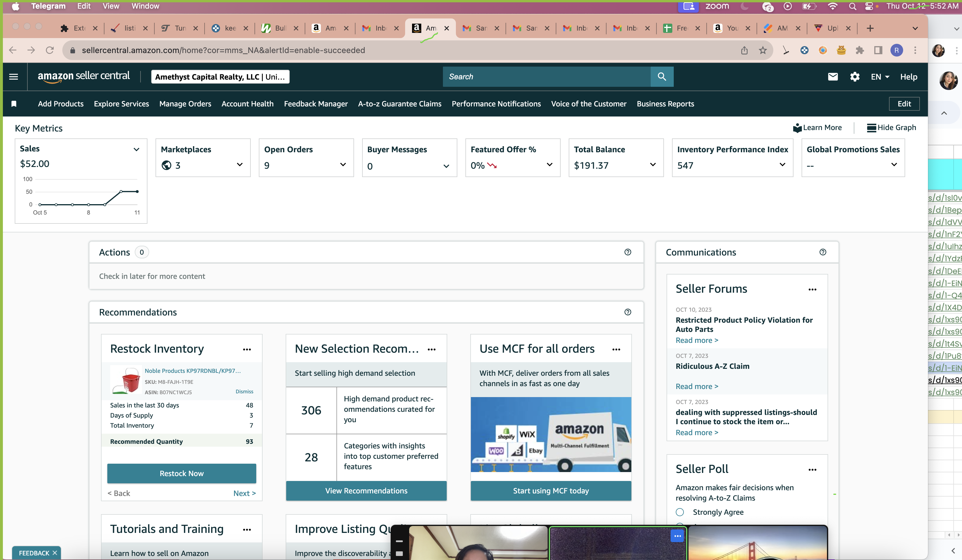Viewport: 962px width, 560px height.
Task: Open the EN language dropdown
Action: pos(880,77)
